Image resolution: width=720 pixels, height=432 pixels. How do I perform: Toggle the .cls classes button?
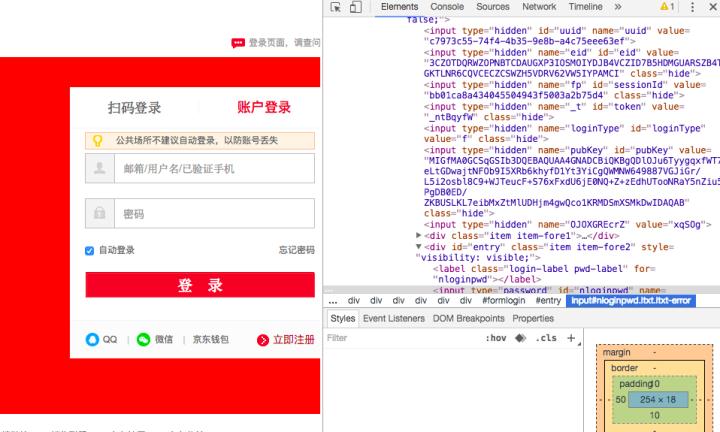pos(546,338)
